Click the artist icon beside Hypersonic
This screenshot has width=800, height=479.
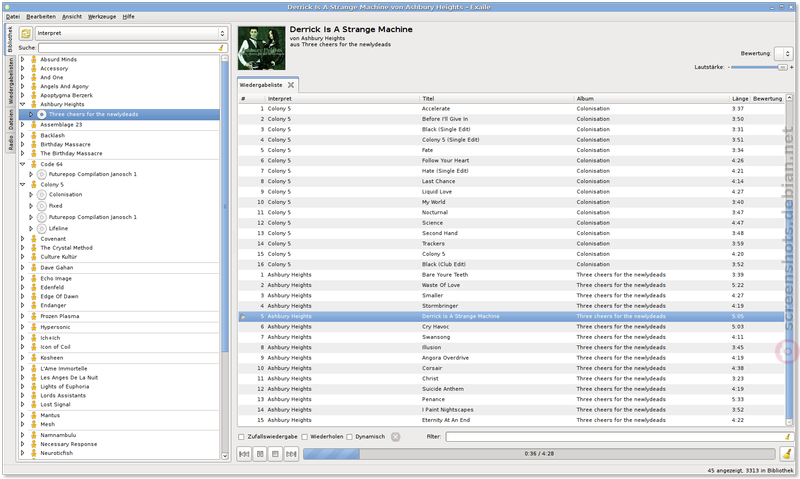coord(34,327)
